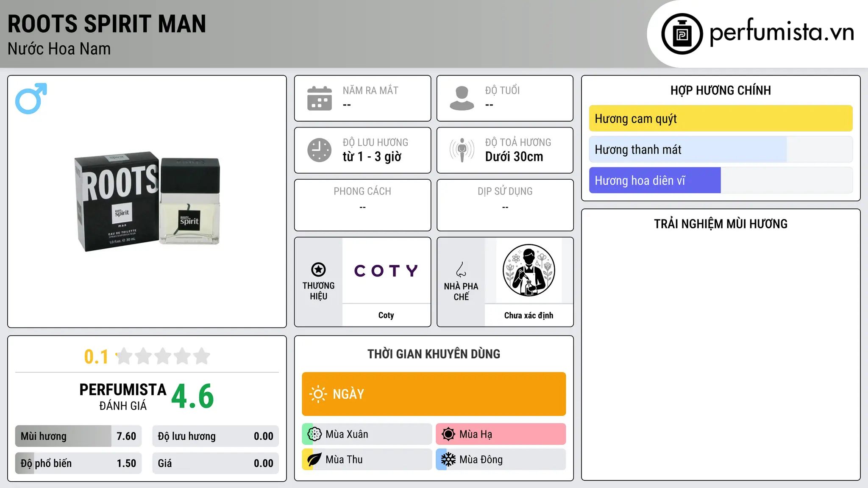Open the Coty brand name link
868x488 pixels.
coord(386,315)
